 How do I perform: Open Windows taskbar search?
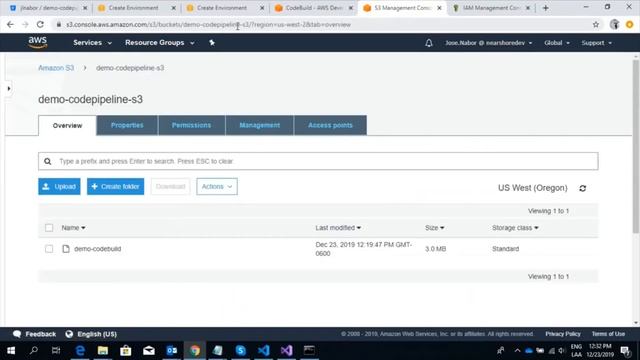[x=34, y=351]
